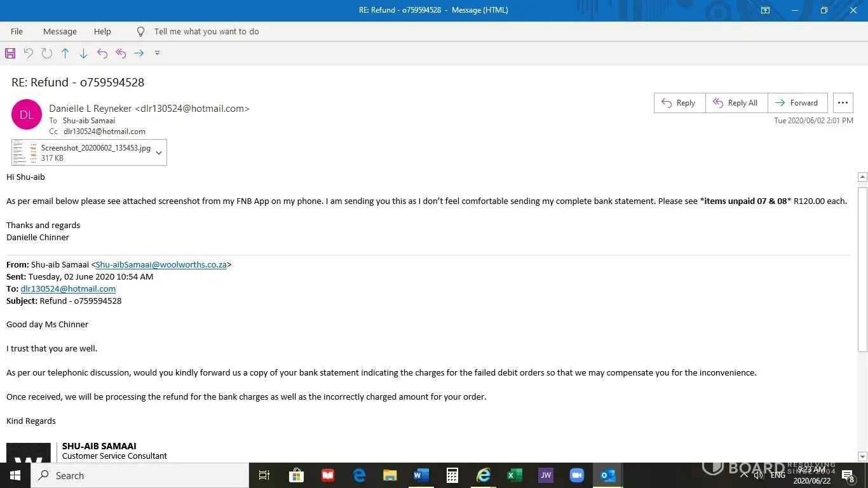
Task: Click the Forward button in message header
Action: click(797, 103)
